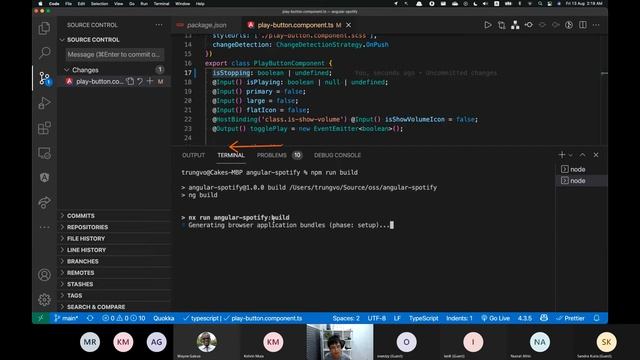The height and width of the screenshot is (360, 640).
Task: Click the timer/graph icon in editor toolbar
Action: pos(569,25)
